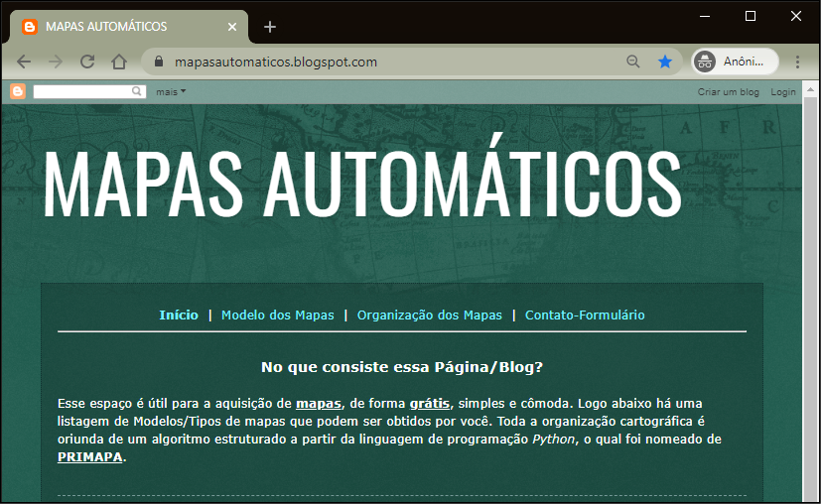Click the blue bookmark star icon
This screenshot has height=504, width=821.
coord(665,62)
